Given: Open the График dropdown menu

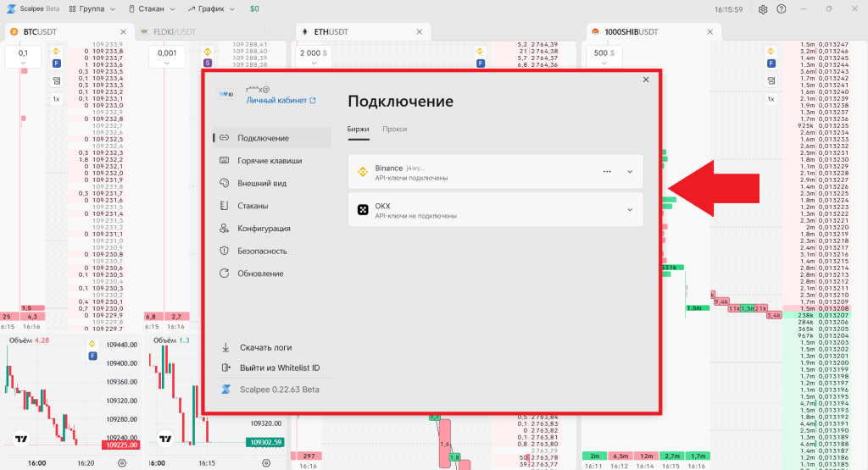Looking at the screenshot, I should point(211,8).
